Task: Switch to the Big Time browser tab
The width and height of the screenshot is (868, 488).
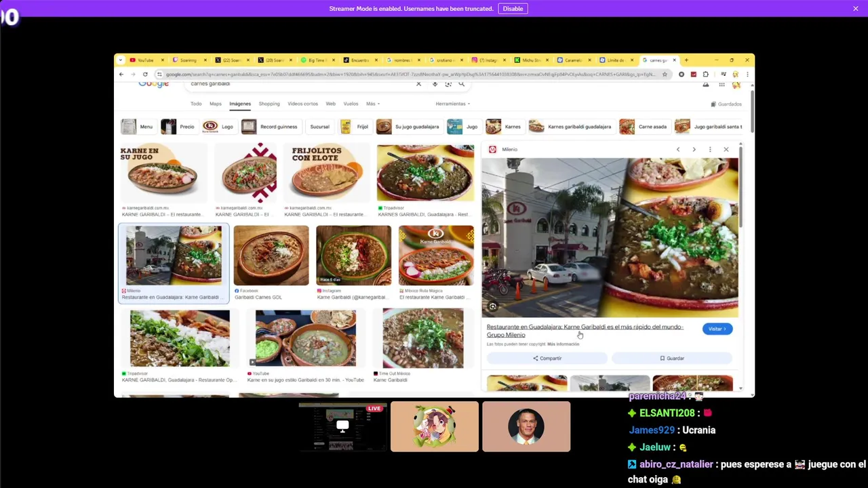Action: click(x=317, y=60)
